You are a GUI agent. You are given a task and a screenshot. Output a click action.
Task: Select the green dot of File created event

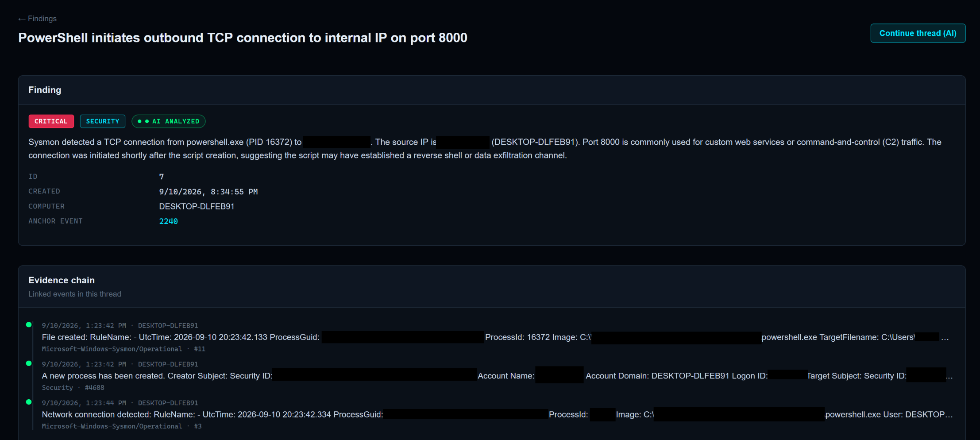point(29,324)
